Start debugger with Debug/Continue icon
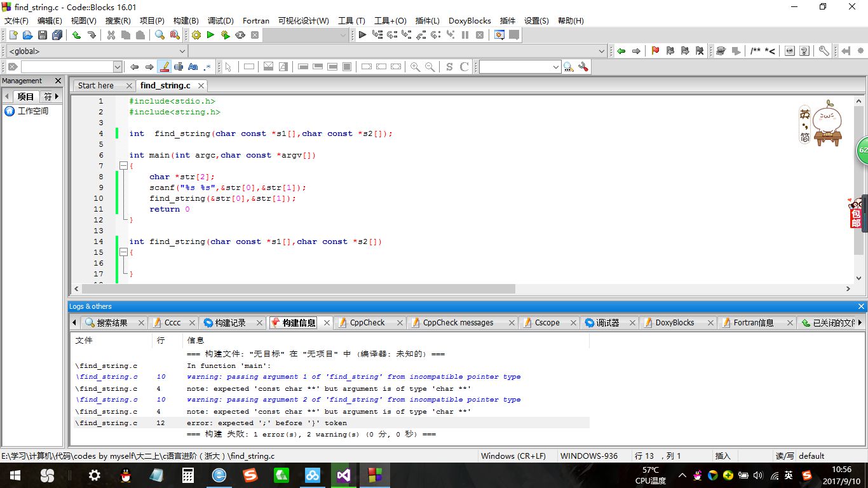The image size is (868, 488). point(362,35)
